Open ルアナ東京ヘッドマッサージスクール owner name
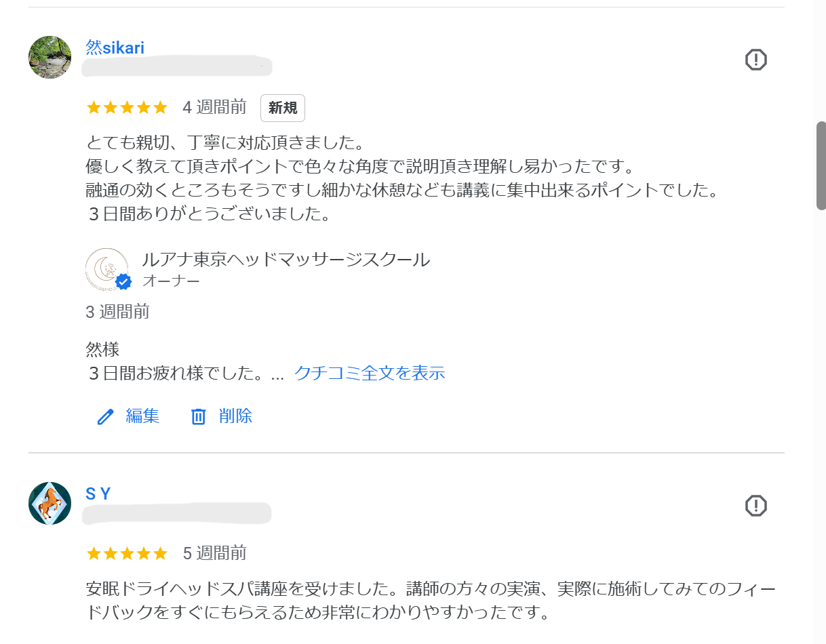This screenshot has height=644, width=826. [285, 259]
